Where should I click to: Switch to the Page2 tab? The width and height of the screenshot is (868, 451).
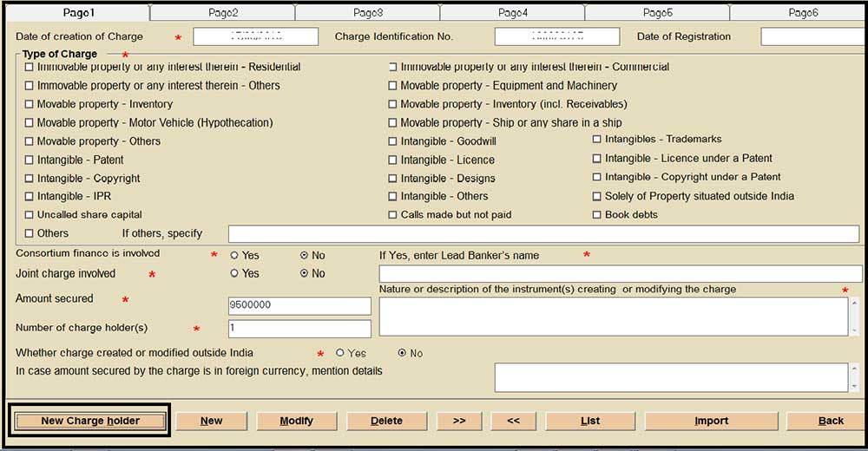223,13
